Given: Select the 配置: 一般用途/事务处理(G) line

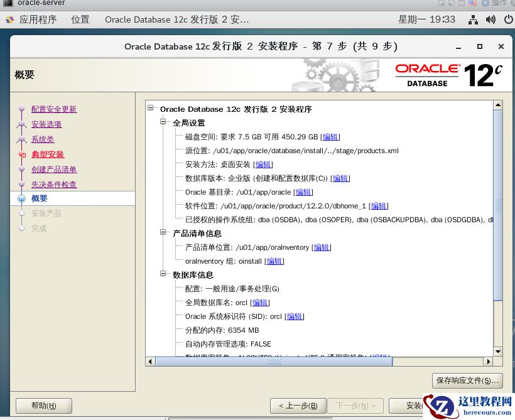Looking at the screenshot, I should pos(232,289).
